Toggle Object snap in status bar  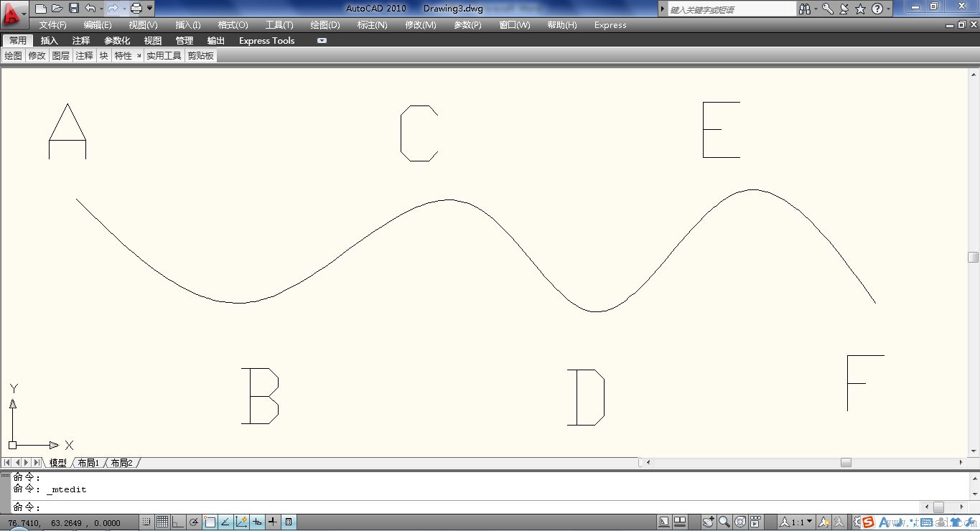tap(210, 522)
